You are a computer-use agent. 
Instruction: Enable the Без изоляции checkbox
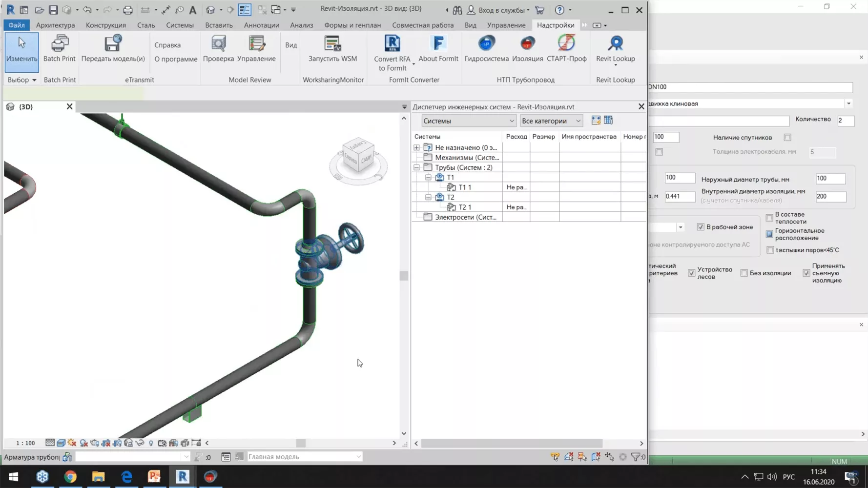tap(744, 273)
